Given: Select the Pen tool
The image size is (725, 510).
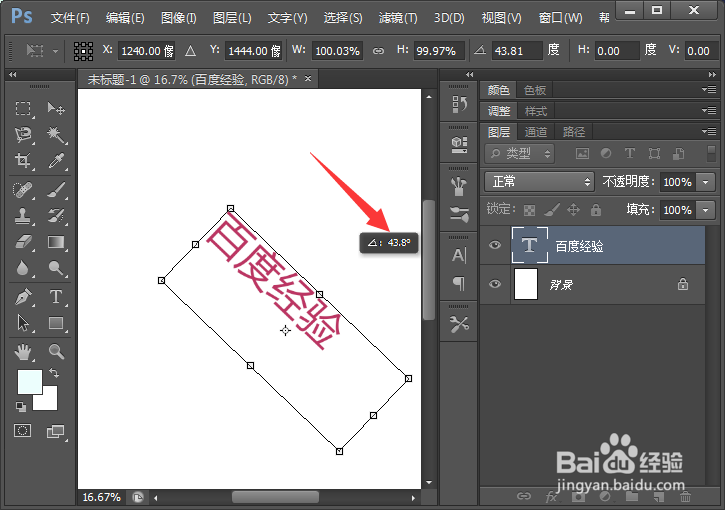Looking at the screenshot, I should pyautogui.click(x=23, y=297).
